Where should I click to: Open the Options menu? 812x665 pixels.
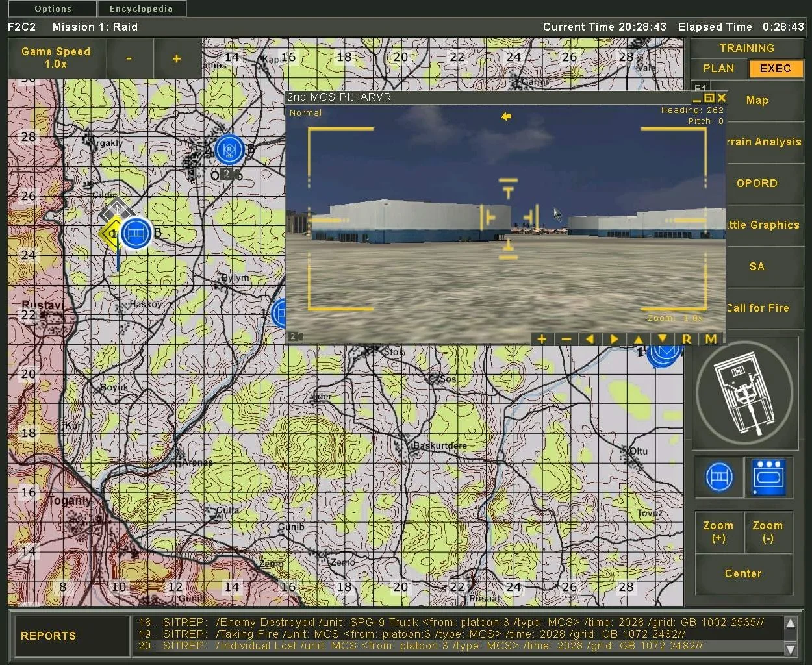53,9
